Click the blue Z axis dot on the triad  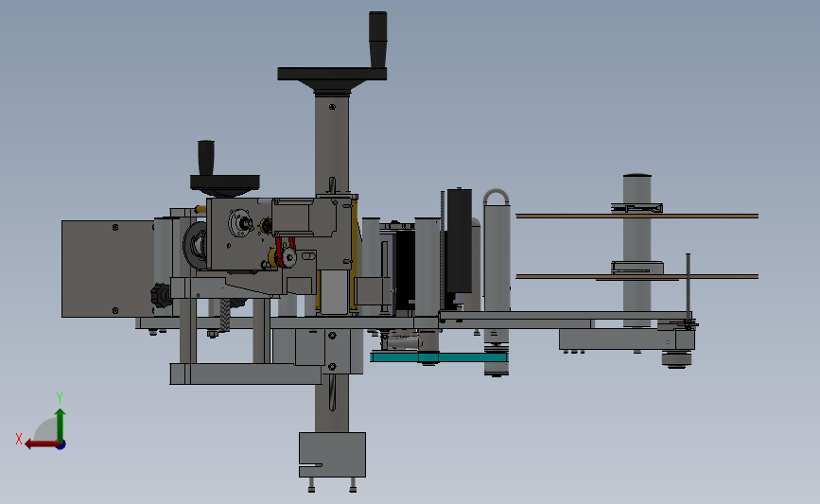pyautogui.click(x=61, y=445)
